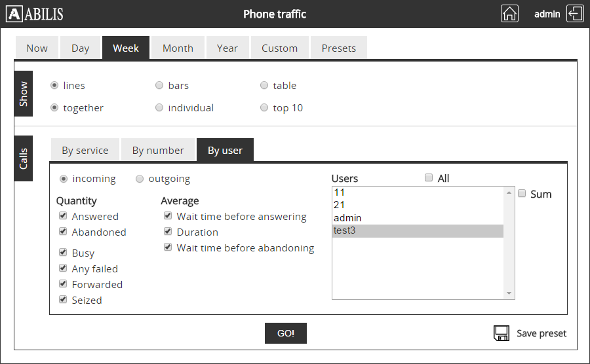The width and height of the screenshot is (590, 364).
Task: Click the Save preset link
Action: click(x=541, y=333)
